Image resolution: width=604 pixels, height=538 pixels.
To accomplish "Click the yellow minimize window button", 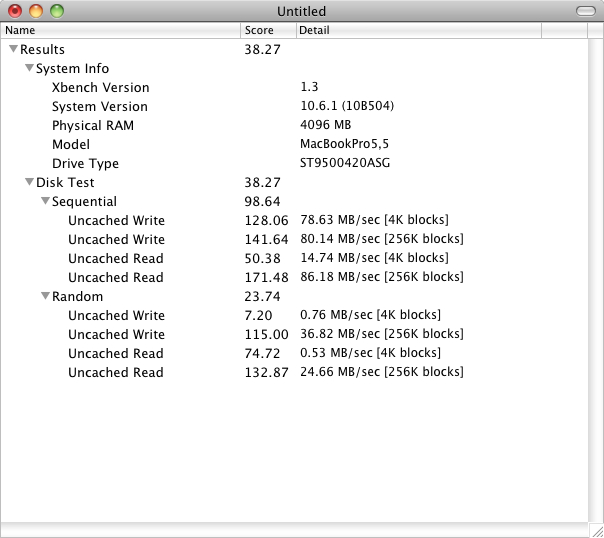I will [x=36, y=11].
